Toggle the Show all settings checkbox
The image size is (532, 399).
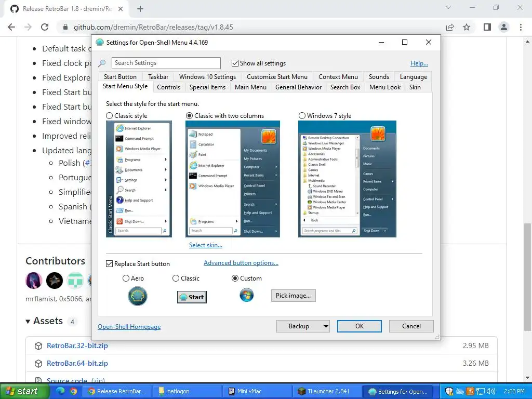(x=235, y=63)
